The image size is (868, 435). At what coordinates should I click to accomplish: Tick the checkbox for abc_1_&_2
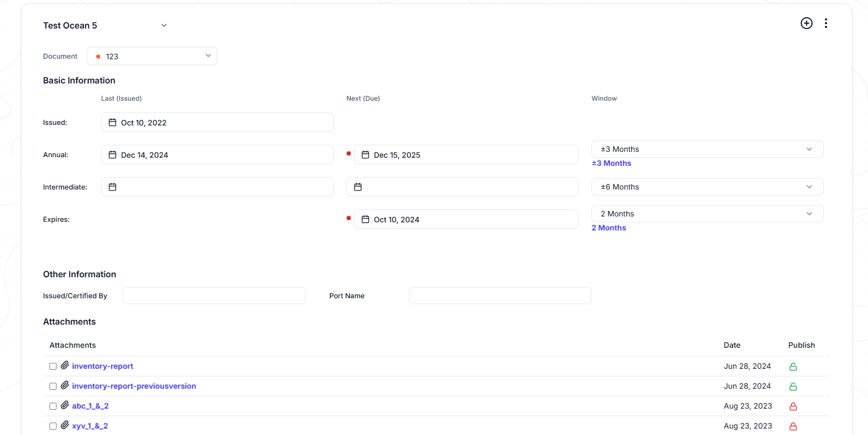(53, 406)
